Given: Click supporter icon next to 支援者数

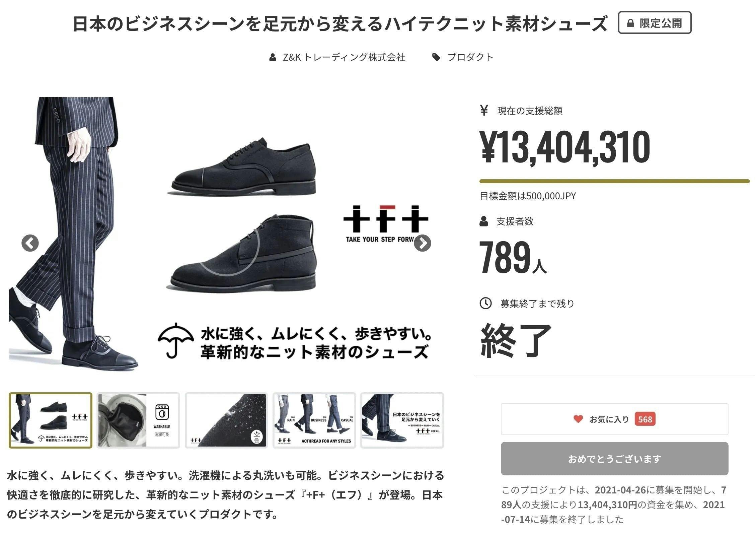Looking at the screenshot, I should (484, 221).
